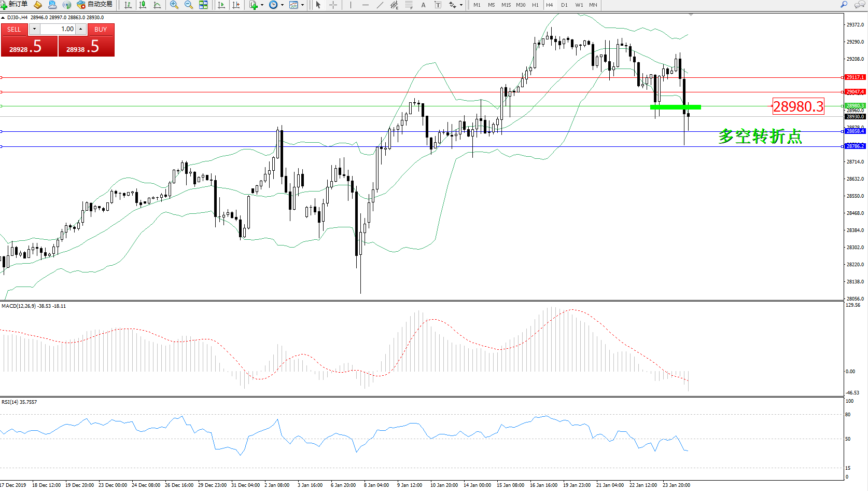The width and height of the screenshot is (868, 491).
Task: Click the zoom in magnifier icon
Action: point(174,5)
